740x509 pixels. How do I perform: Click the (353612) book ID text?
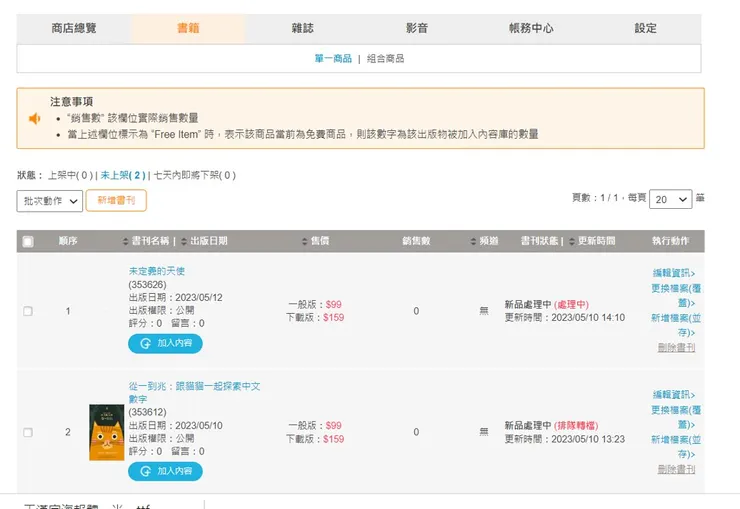(147, 413)
